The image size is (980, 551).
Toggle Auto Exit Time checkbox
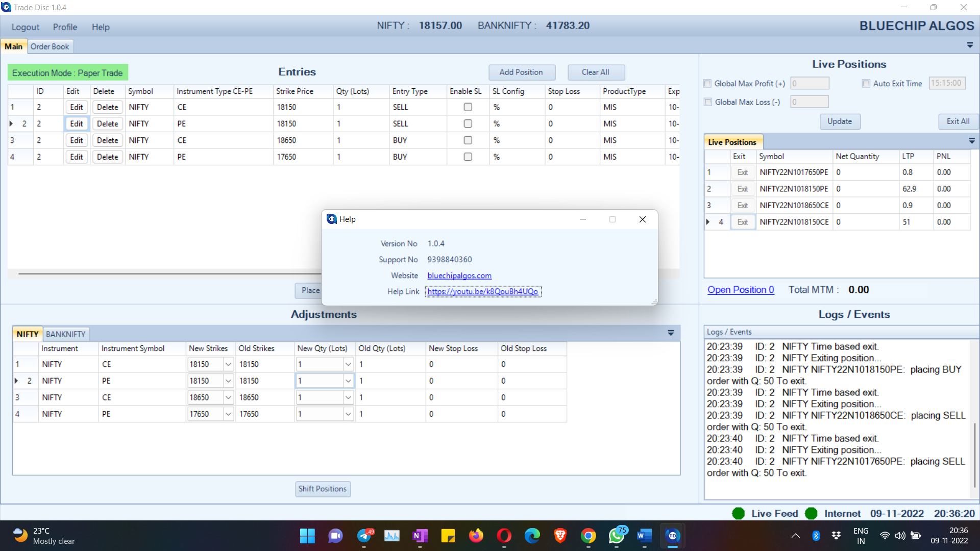(866, 84)
